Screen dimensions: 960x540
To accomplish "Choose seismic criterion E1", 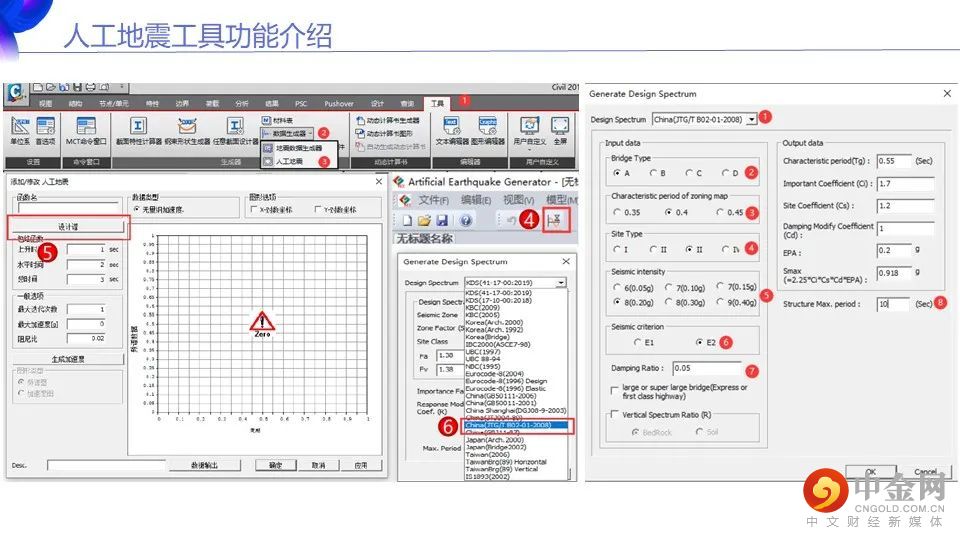I will 637,342.
